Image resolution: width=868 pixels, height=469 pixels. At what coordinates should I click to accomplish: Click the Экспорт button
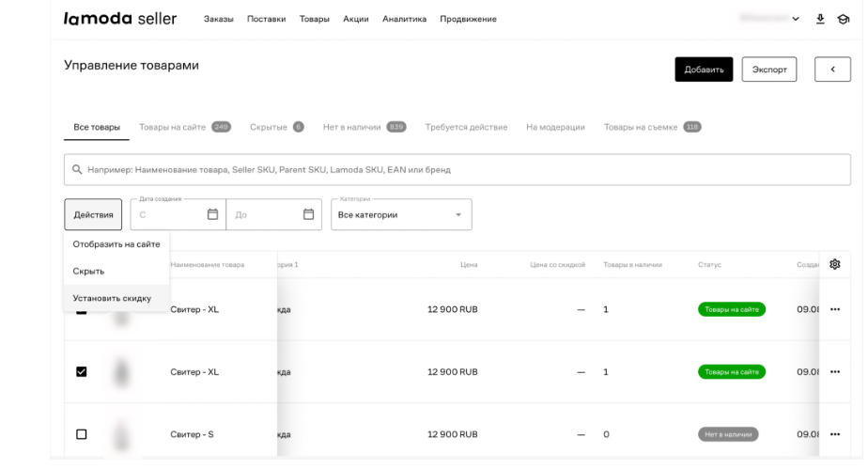pos(768,70)
